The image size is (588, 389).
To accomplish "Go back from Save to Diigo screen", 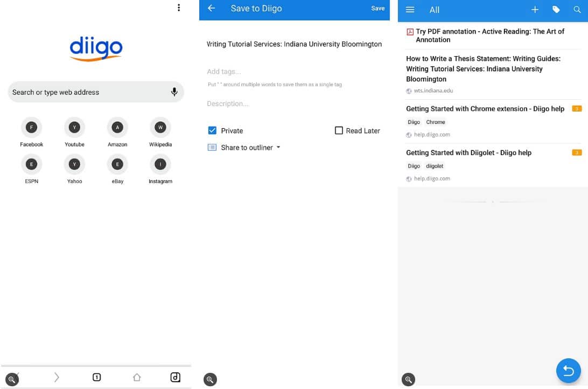I will click(x=212, y=8).
